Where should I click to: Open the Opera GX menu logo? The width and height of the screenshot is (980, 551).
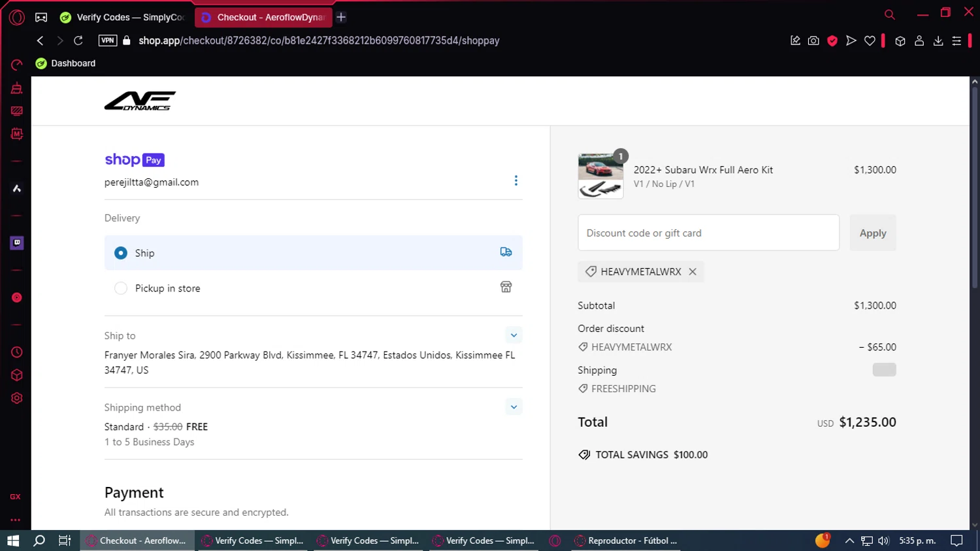click(x=17, y=18)
